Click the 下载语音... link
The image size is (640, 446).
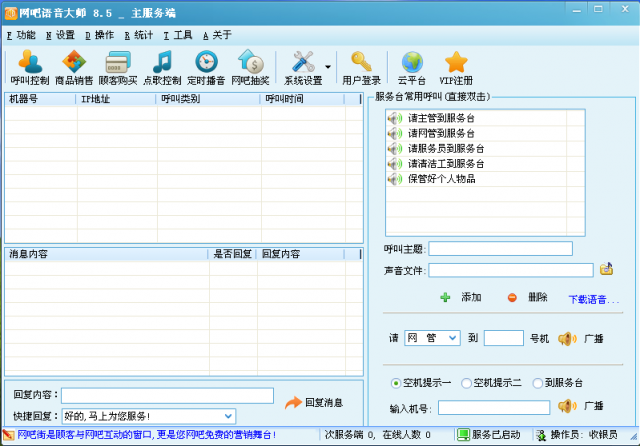(x=594, y=300)
